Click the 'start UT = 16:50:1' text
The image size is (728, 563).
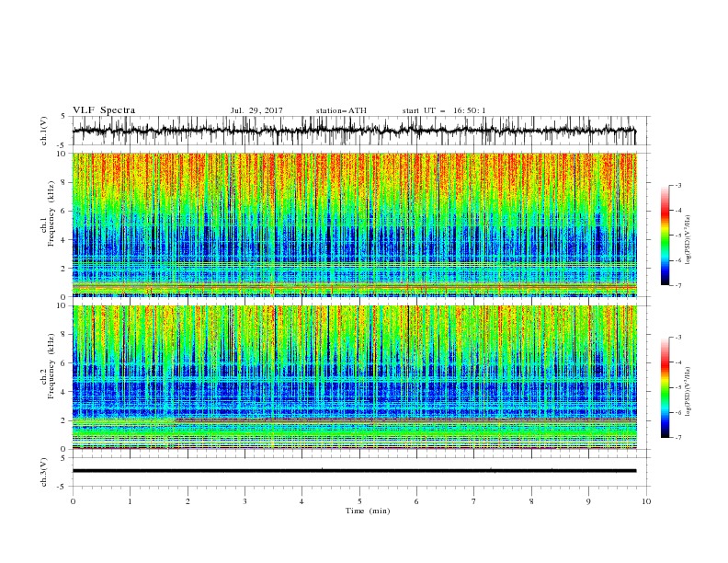[444, 110]
